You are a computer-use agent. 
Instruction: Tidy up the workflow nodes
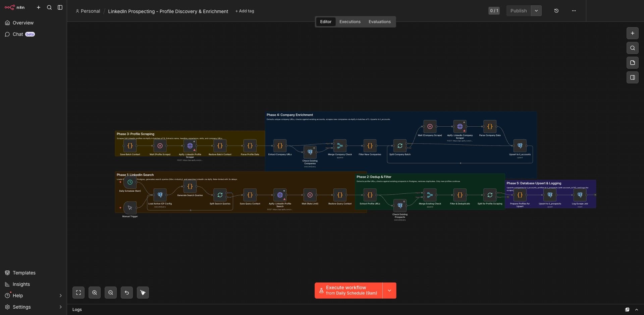[x=143, y=293]
